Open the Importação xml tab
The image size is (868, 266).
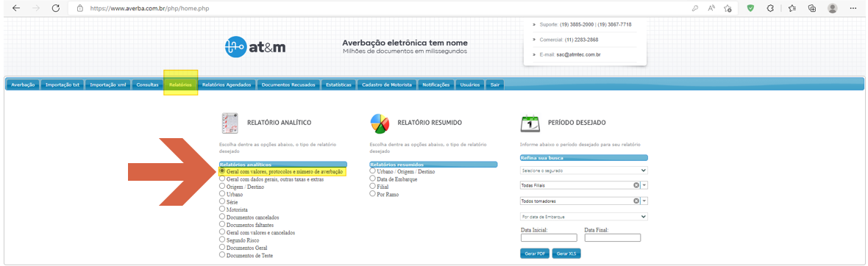point(108,85)
